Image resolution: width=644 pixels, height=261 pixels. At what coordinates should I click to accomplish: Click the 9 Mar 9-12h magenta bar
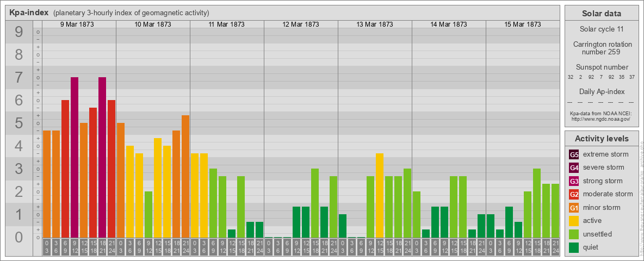(75, 158)
